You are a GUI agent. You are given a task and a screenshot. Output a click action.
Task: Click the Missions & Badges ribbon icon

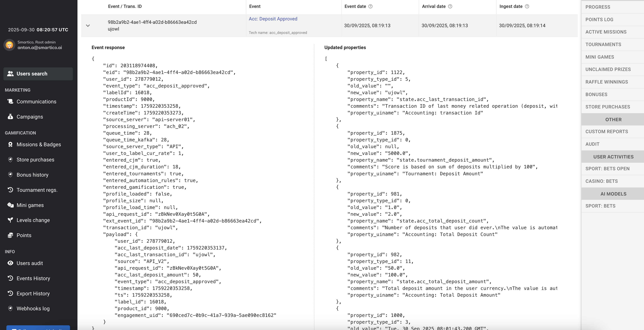point(10,144)
